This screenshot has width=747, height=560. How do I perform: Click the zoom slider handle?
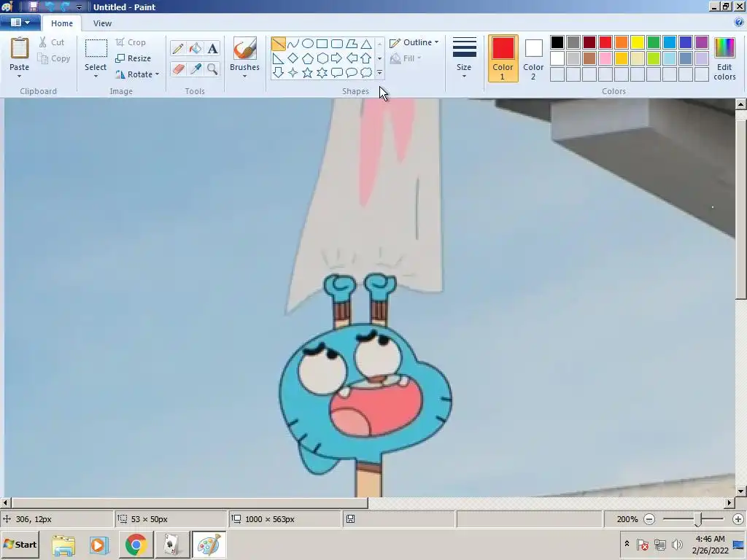pyautogui.click(x=697, y=519)
